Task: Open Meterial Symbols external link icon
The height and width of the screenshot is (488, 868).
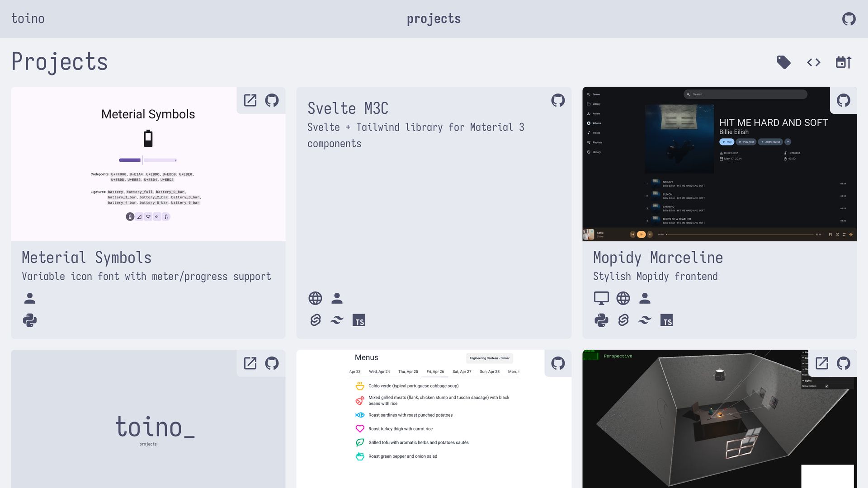Action: point(250,100)
